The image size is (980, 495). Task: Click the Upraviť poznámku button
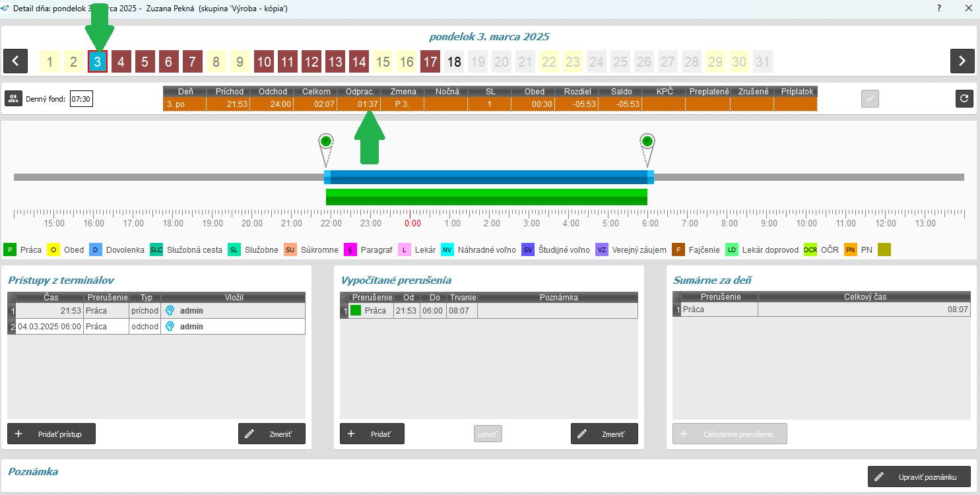coord(919,477)
